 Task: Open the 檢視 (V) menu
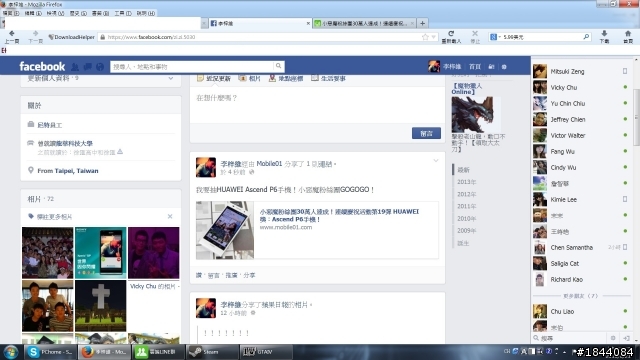point(55,13)
